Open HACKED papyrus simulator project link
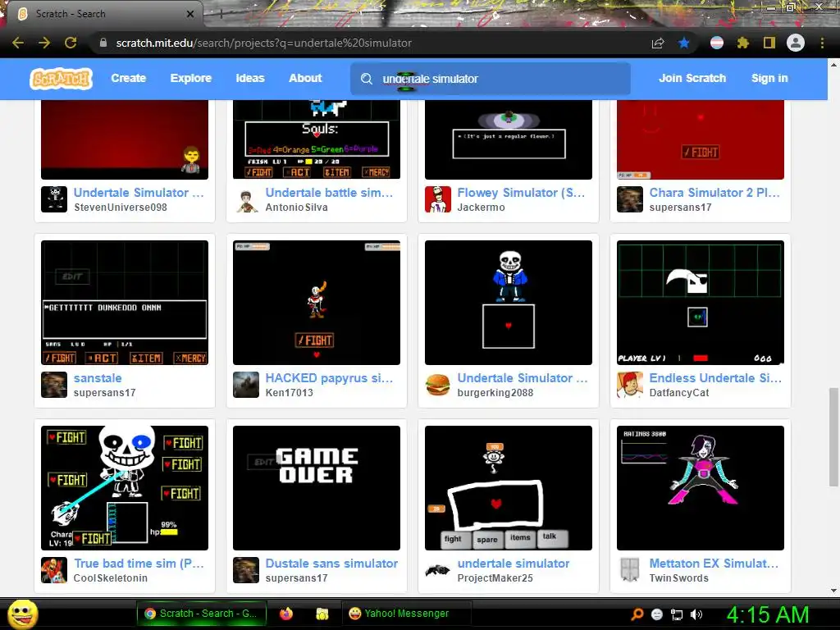 point(329,378)
